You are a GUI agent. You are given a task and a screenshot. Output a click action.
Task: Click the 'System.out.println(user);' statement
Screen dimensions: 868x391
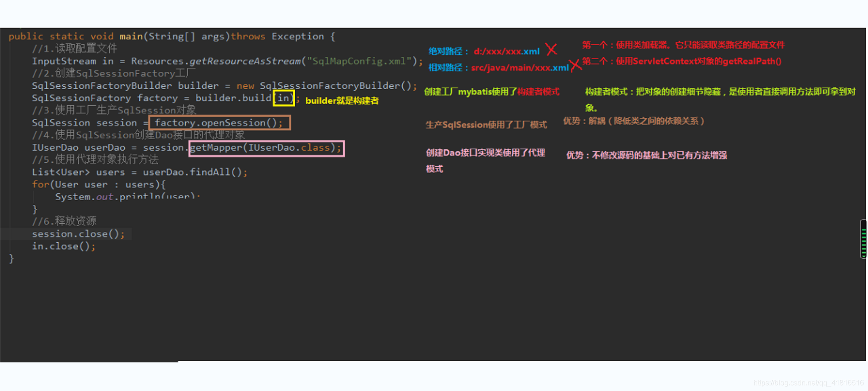(128, 197)
